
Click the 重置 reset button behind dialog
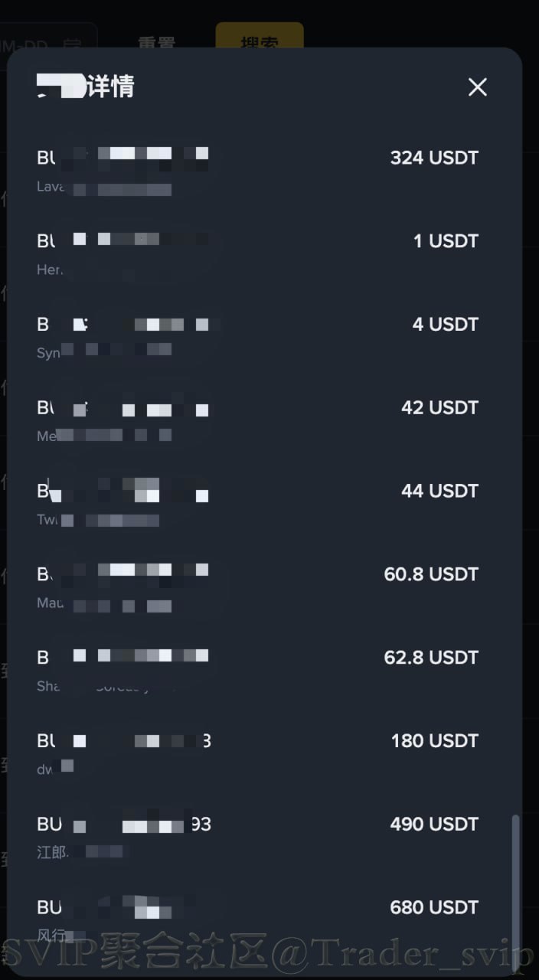(156, 41)
